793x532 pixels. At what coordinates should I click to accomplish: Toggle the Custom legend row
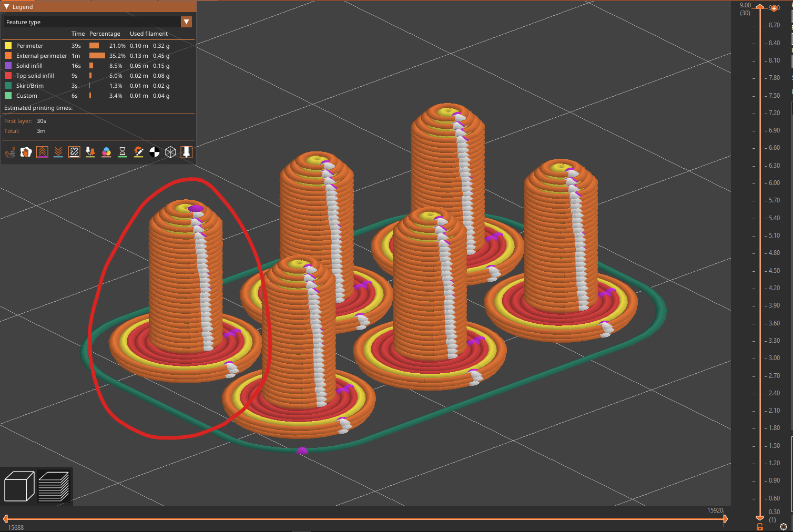pos(98,96)
